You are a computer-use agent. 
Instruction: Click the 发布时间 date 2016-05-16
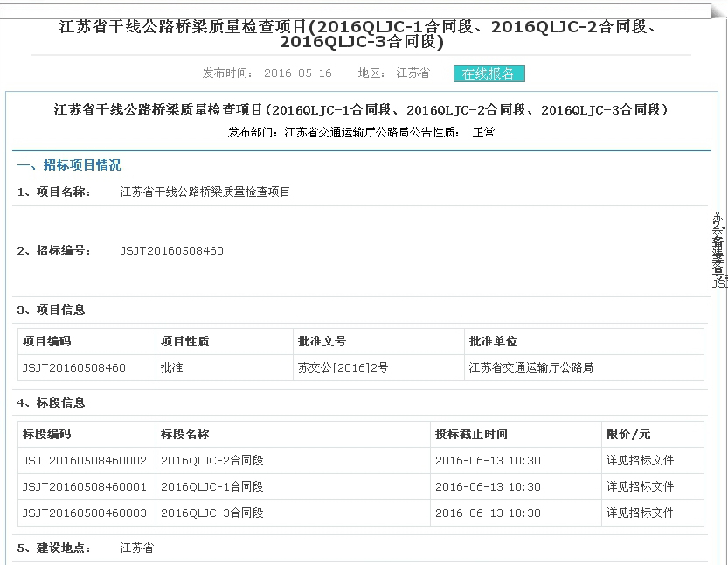click(298, 73)
